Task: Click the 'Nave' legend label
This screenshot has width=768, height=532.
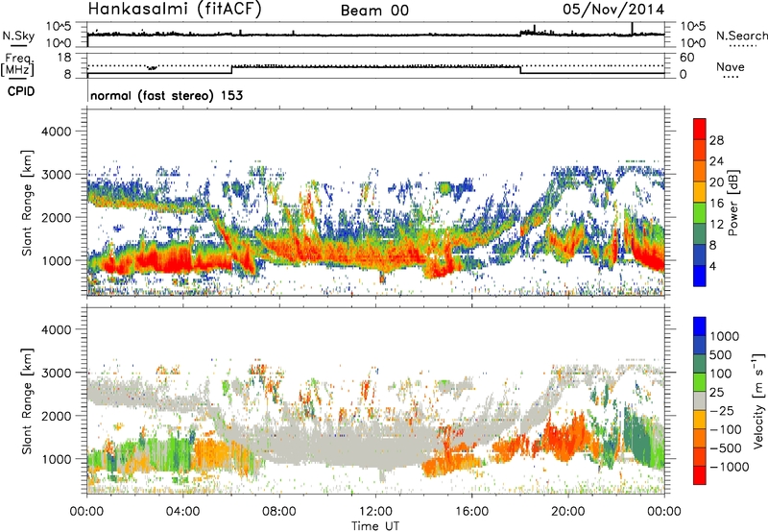Action: tap(731, 66)
